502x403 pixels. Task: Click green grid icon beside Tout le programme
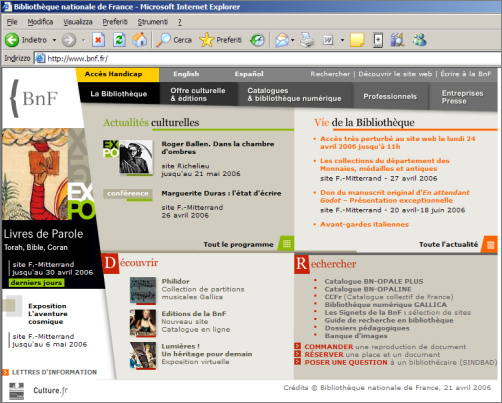tap(286, 244)
